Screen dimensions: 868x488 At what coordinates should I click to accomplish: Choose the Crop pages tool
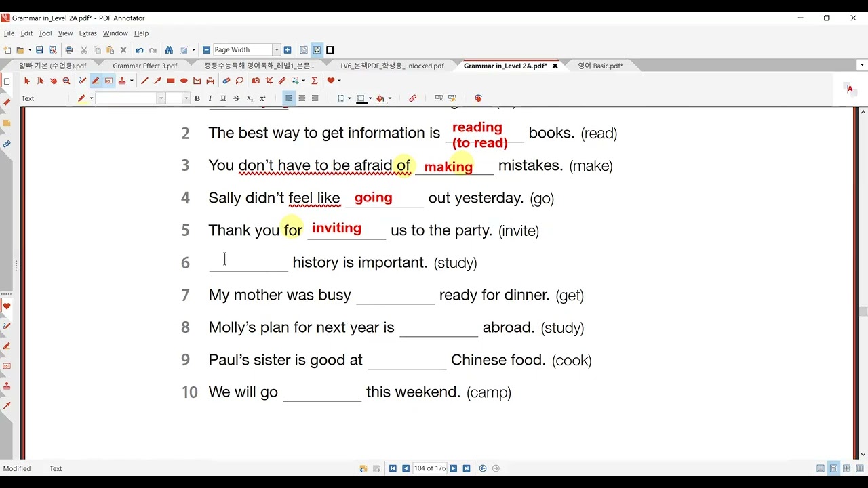(x=269, y=81)
